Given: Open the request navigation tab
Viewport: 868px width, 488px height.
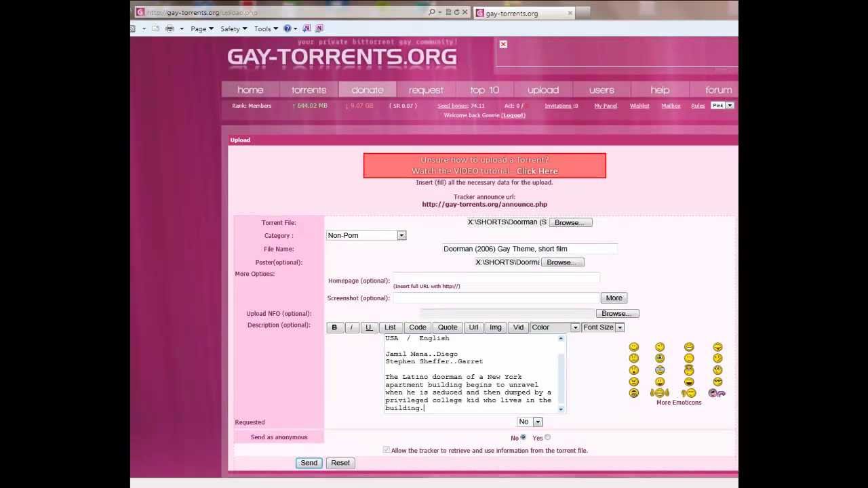Looking at the screenshot, I should 426,90.
